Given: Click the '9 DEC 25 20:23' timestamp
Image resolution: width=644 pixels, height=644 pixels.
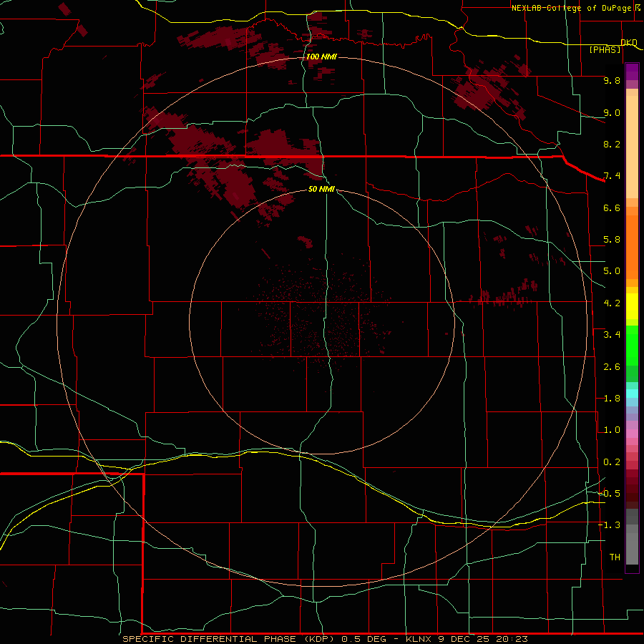Looking at the screenshot, I should [x=482, y=639].
